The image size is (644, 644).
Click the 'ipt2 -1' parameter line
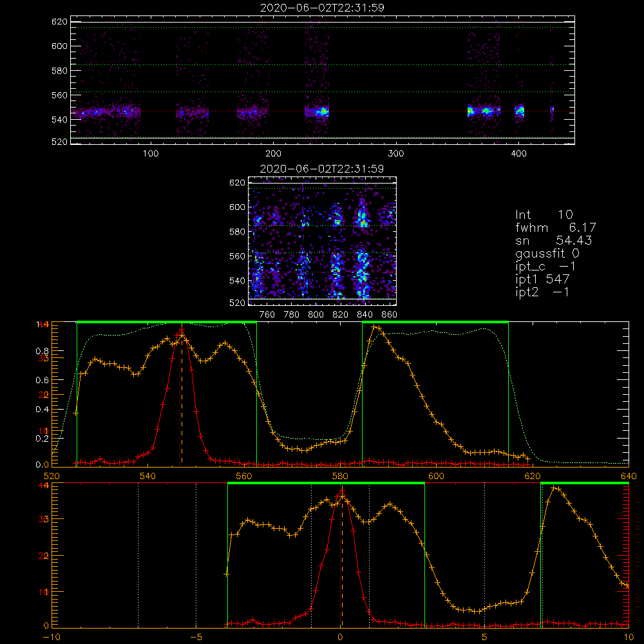point(542,292)
